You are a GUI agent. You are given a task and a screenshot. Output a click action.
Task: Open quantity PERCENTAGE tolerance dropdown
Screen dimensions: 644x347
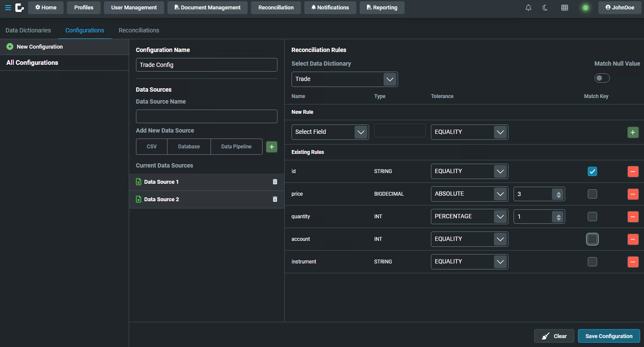point(469,217)
